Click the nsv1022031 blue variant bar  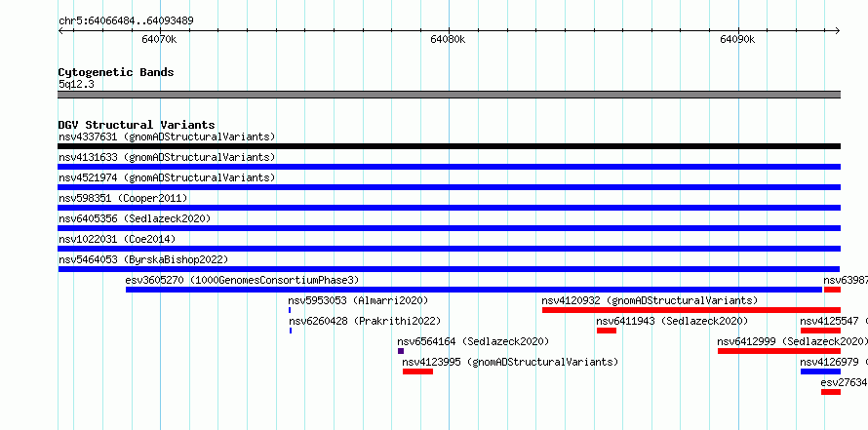pos(449,249)
